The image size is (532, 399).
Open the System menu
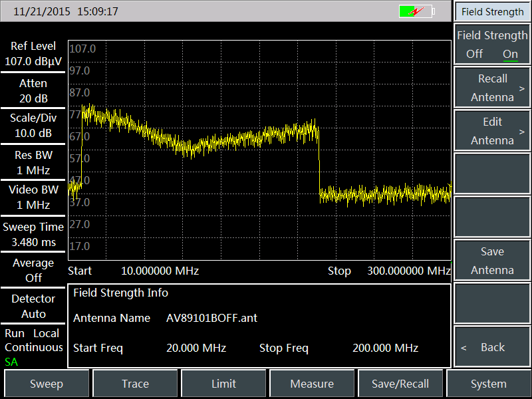(x=489, y=384)
